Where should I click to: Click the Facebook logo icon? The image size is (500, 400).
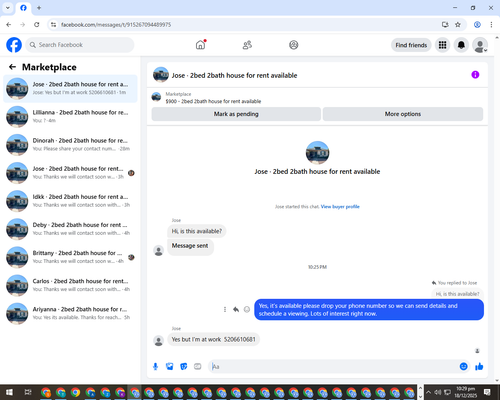[14, 45]
